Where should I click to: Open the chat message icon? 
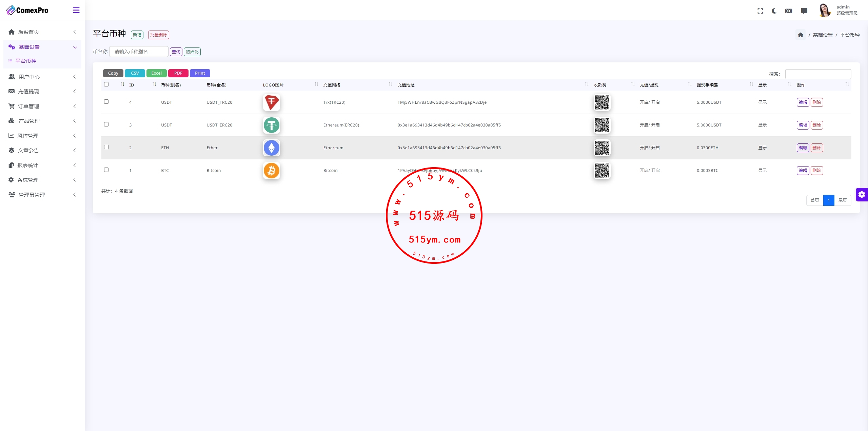[x=804, y=11]
